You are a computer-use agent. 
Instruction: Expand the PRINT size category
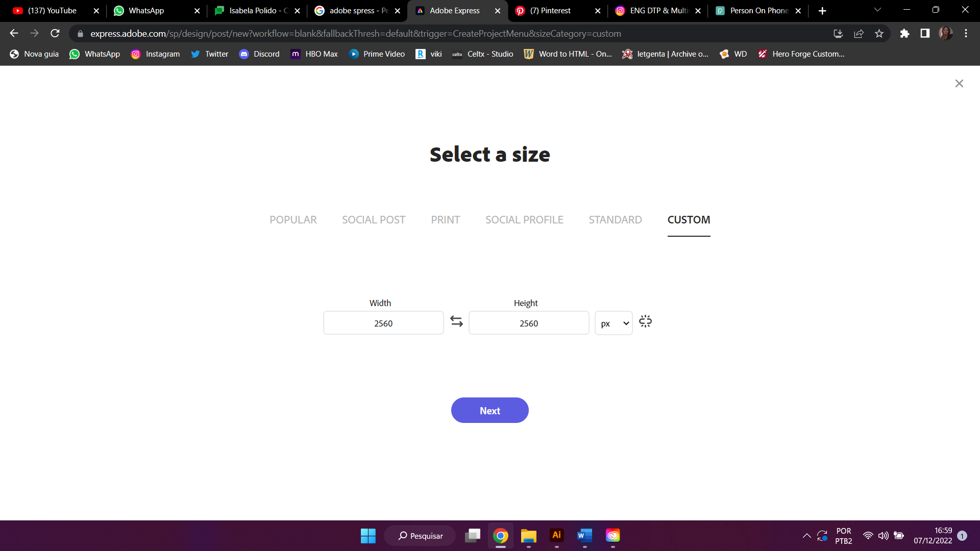446,219
